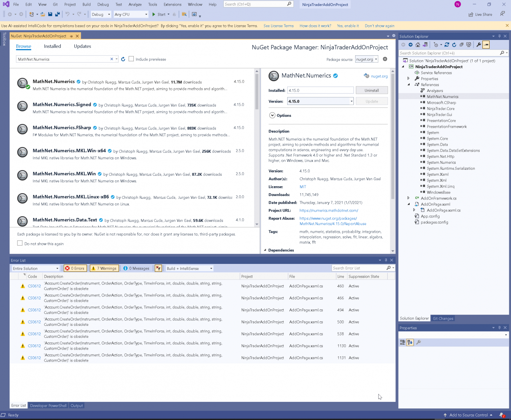Click the Open File toolbar icon

click(x=42, y=14)
